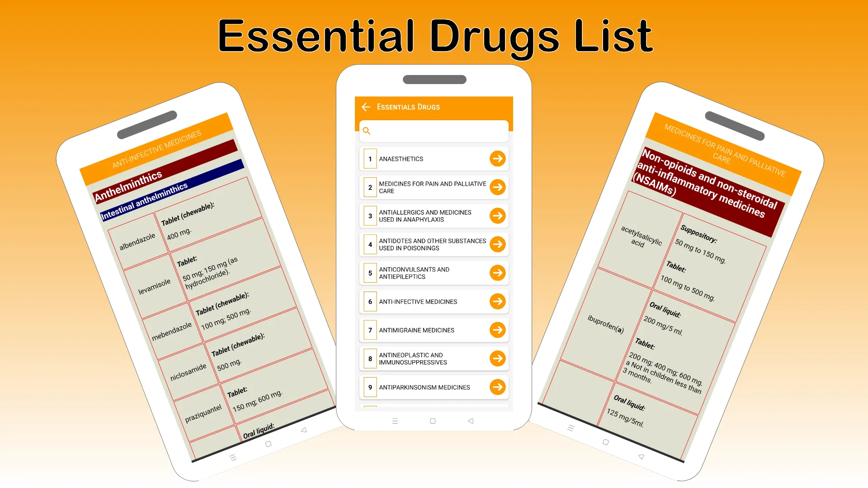Expand the Antidotes and Other Substances section
Screen dimensions: 868x488
[x=498, y=244]
